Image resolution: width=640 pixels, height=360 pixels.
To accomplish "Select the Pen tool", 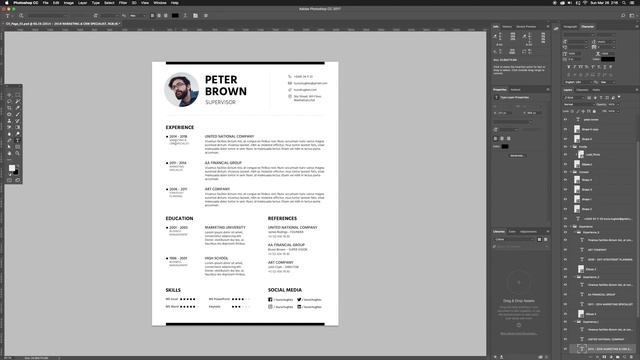I will [x=9, y=140].
